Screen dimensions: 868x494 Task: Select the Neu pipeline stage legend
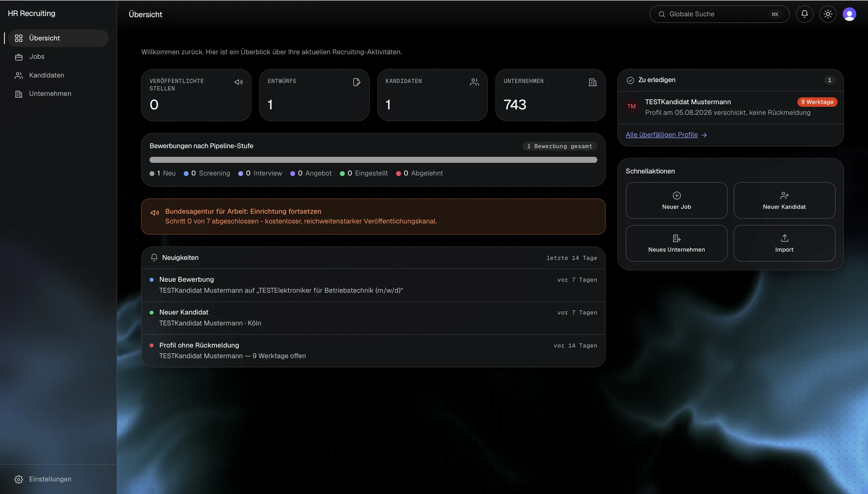tap(163, 173)
